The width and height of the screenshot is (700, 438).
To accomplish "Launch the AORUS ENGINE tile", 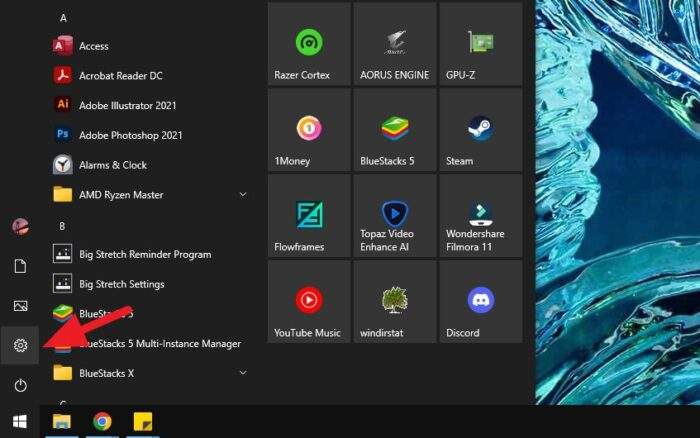I will 395,43.
